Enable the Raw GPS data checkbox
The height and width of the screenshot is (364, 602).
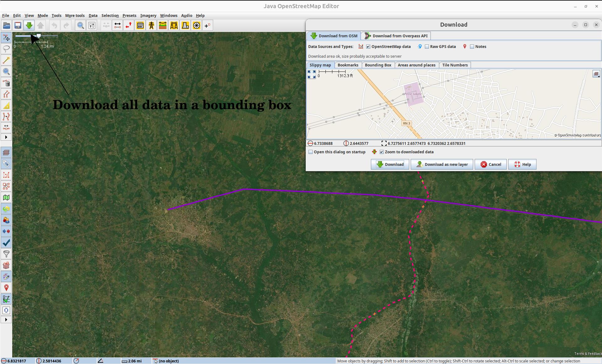[427, 47]
